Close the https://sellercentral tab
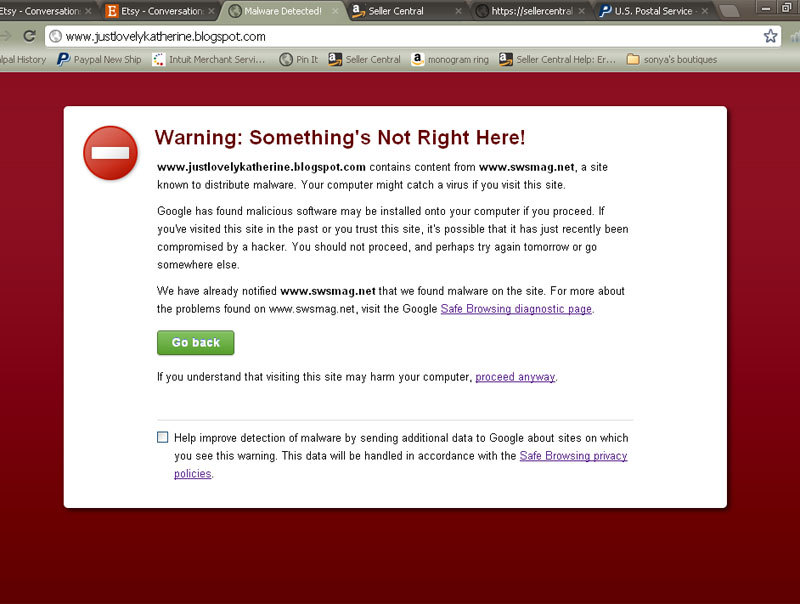800x604 pixels. tap(582, 11)
